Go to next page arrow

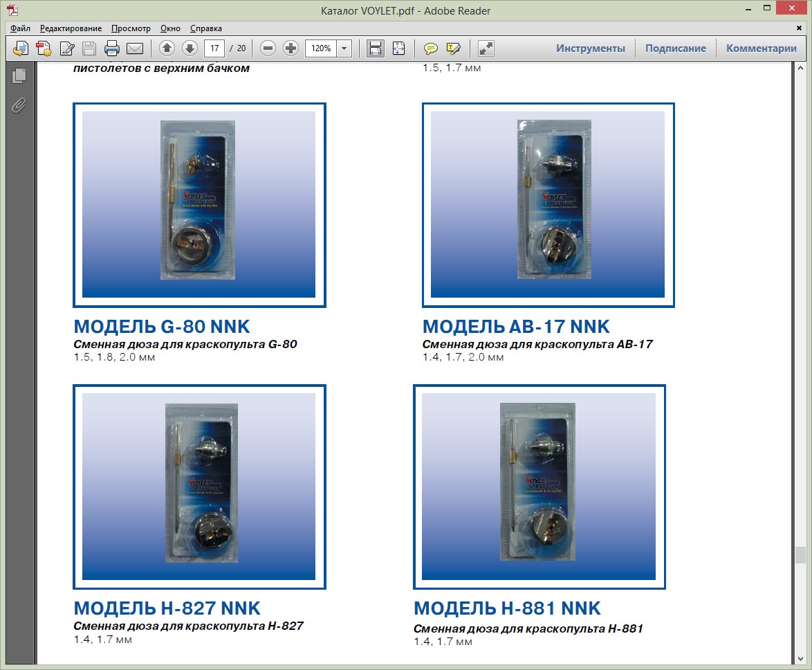(x=190, y=48)
